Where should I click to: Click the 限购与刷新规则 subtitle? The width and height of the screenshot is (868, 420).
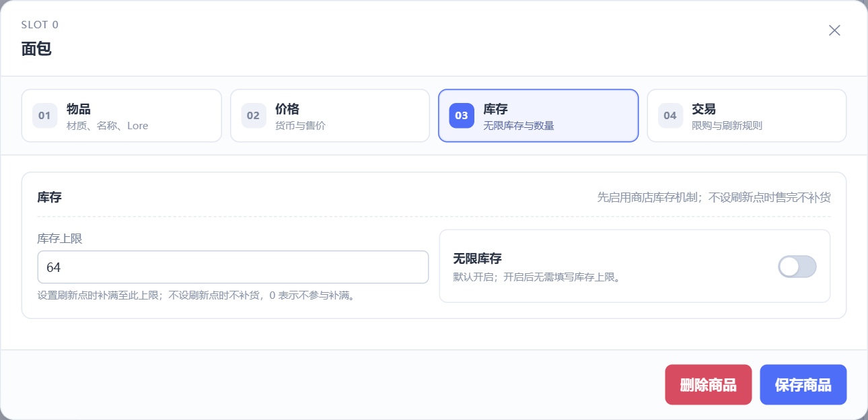727,126
